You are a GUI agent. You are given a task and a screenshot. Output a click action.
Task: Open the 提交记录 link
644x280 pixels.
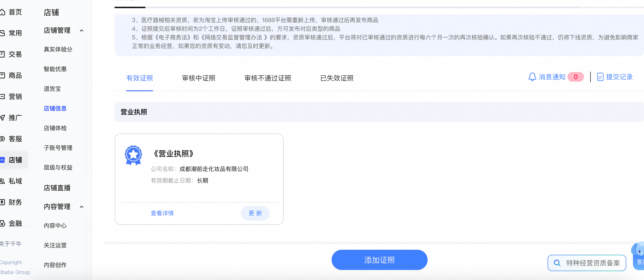[x=619, y=77]
